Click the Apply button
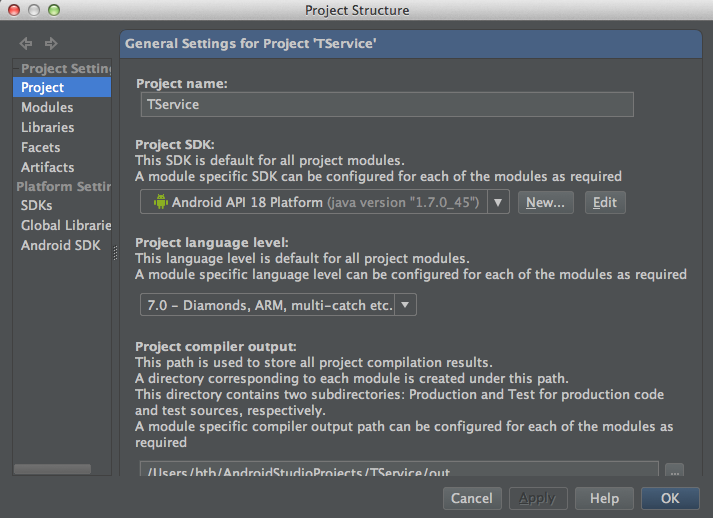The height and width of the screenshot is (518, 713). click(538, 498)
